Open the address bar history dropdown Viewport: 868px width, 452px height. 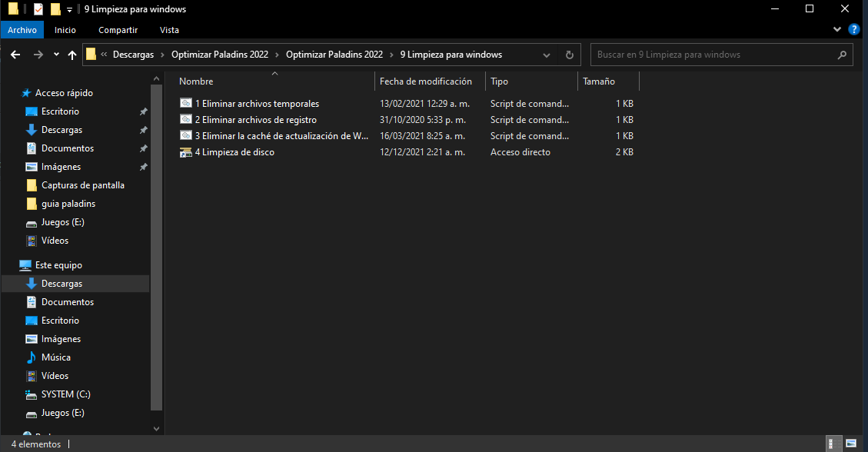(x=547, y=55)
